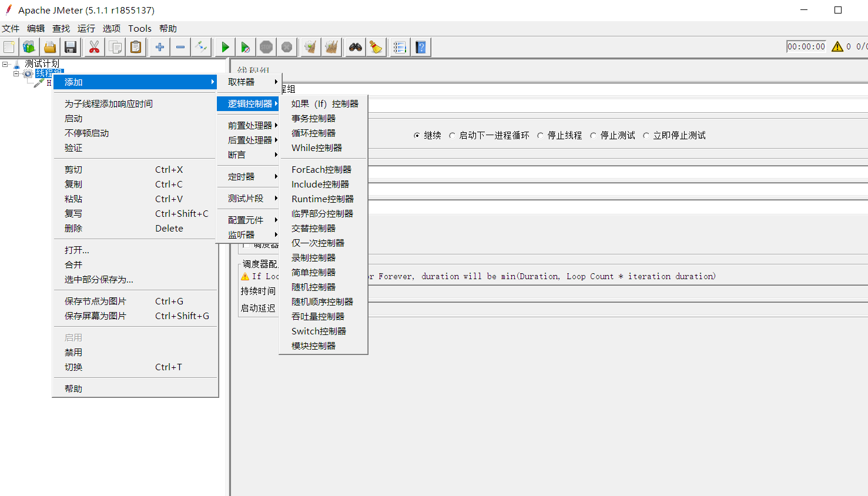This screenshot has width=868, height=496.
Task: Collapse the 线程组 tree node
Action: pyautogui.click(x=16, y=73)
